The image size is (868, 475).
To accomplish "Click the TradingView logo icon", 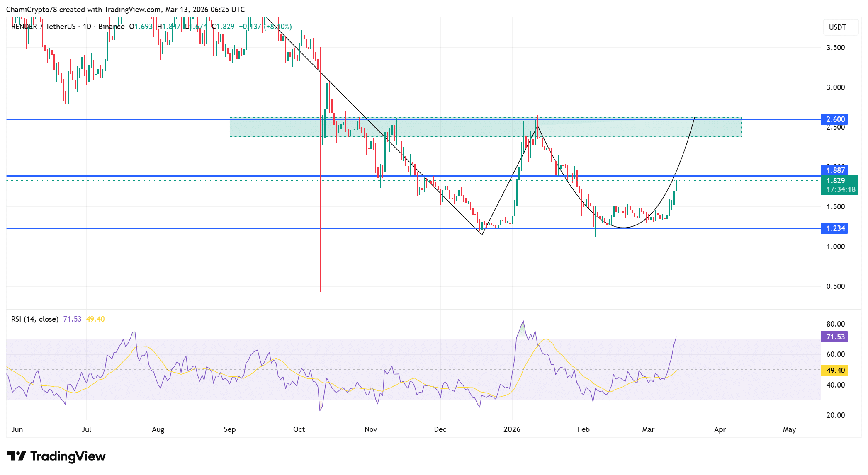I will [x=17, y=456].
